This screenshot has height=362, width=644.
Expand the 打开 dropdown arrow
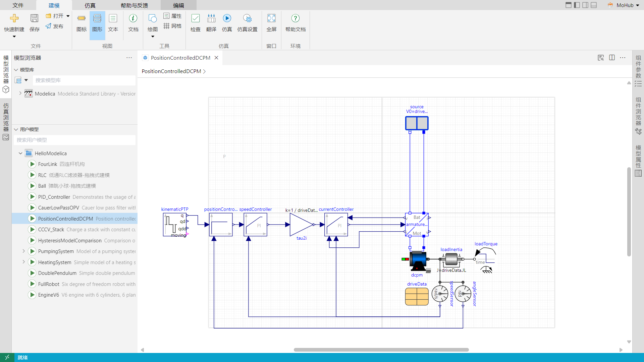(68, 16)
